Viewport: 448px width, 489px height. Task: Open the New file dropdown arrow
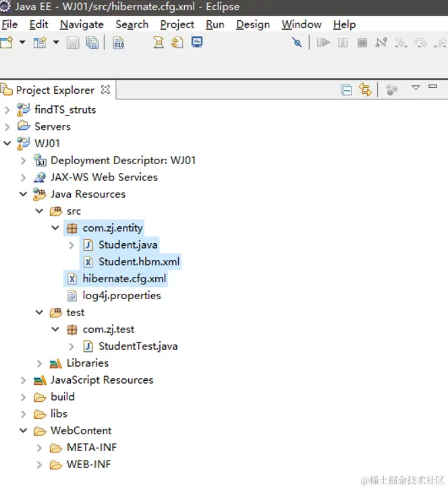(x=22, y=42)
